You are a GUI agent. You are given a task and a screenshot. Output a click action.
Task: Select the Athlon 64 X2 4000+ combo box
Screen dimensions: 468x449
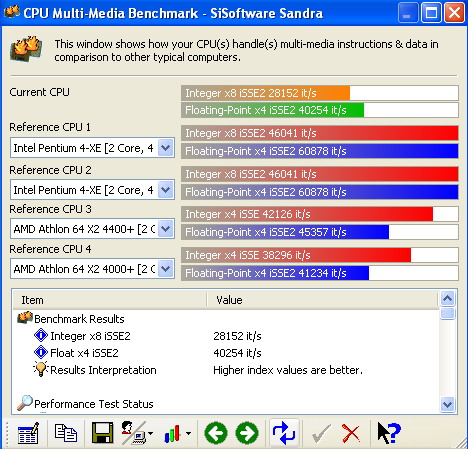(x=92, y=269)
